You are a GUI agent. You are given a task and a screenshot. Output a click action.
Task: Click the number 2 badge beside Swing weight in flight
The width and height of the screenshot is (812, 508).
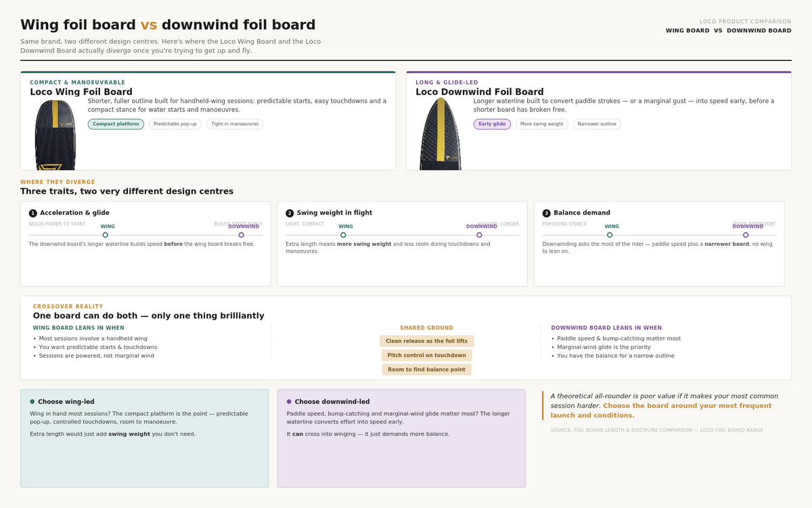pyautogui.click(x=290, y=213)
